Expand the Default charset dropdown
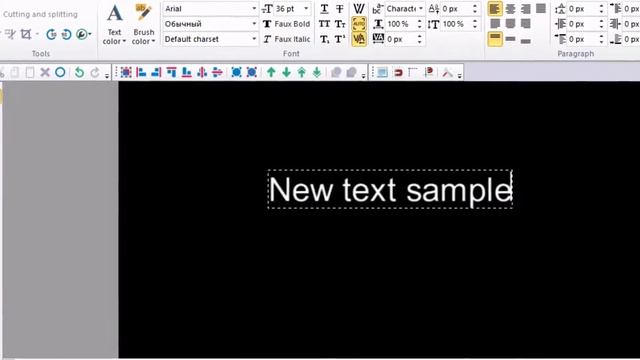This screenshot has width=640, height=360. [x=253, y=39]
